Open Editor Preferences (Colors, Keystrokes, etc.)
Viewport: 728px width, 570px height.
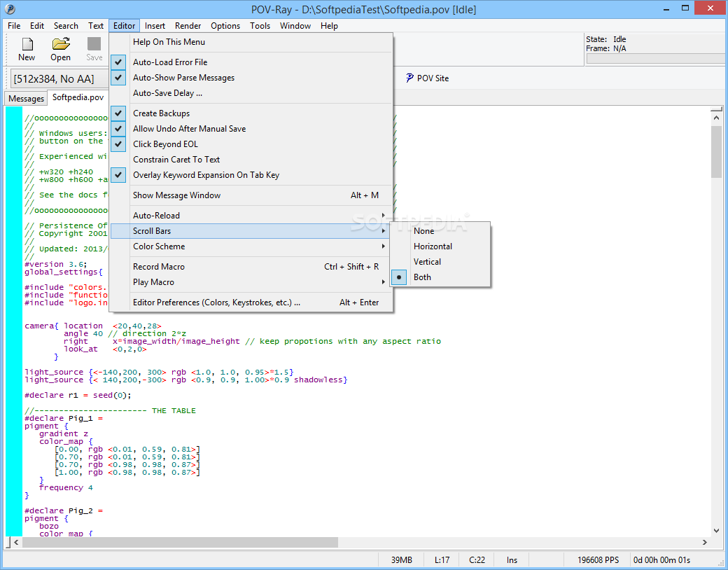click(251, 303)
